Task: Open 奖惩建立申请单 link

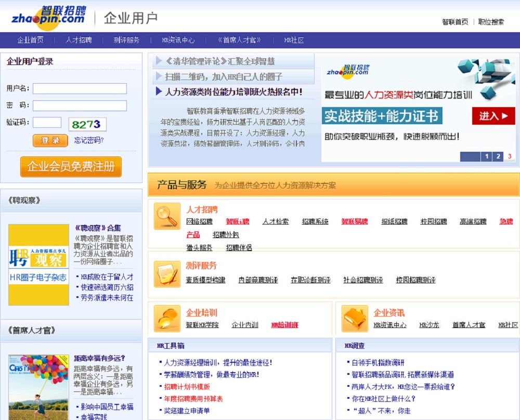Action: [x=187, y=411]
